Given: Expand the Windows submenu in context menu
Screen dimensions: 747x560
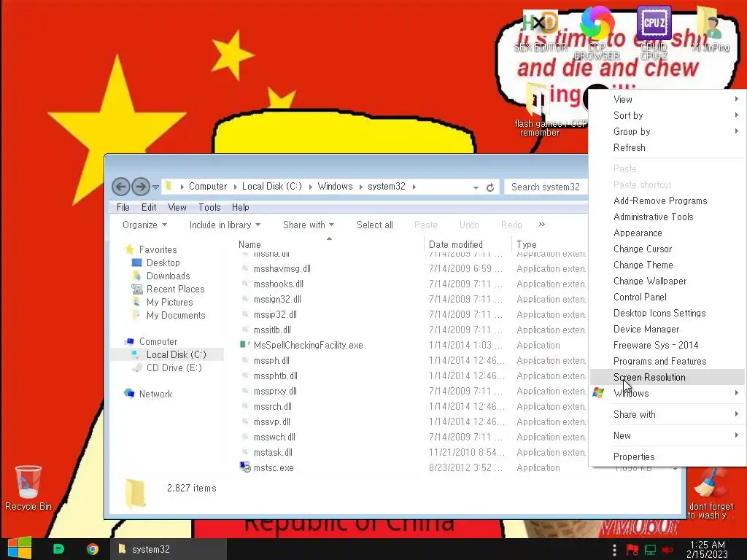Looking at the screenshot, I should pyautogui.click(x=667, y=393).
